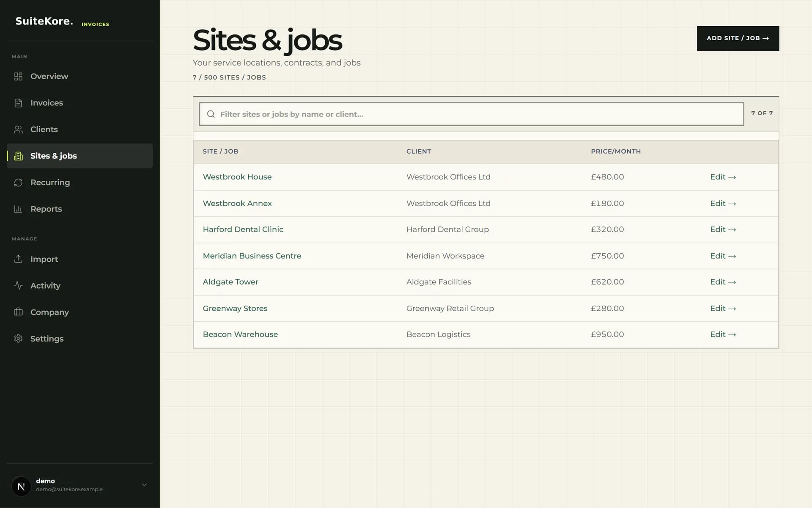Click the Greenway Retail Group client cell
The height and width of the screenshot is (508, 812).
[x=450, y=308]
